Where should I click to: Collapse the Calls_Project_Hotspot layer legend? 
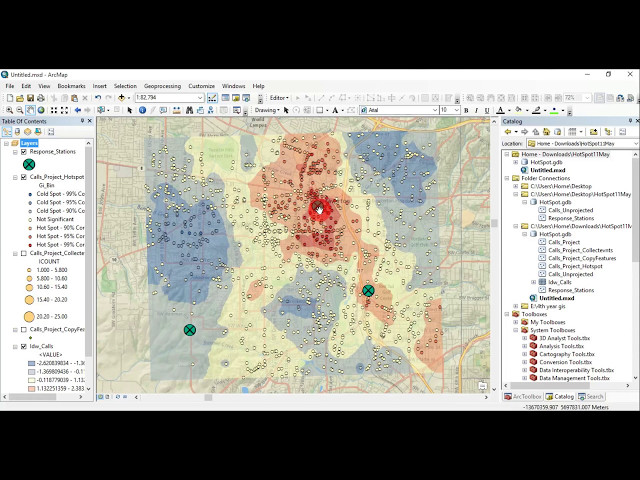[15, 178]
